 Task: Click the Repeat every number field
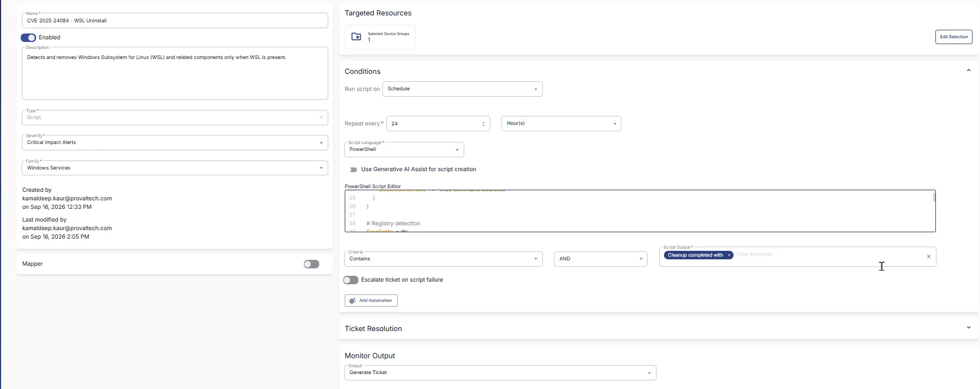pos(438,123)
